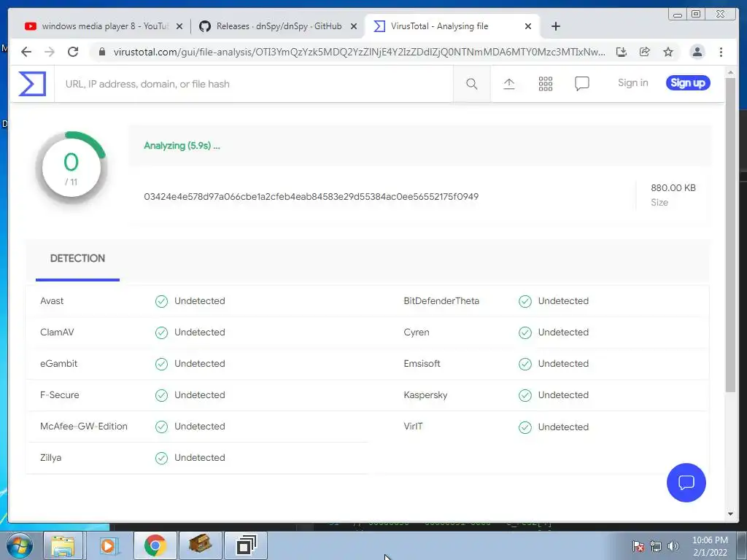Click the scrollbar down arrow
Image resolution: width=747 pixels, height=560 pixels.
coord(729,514)
